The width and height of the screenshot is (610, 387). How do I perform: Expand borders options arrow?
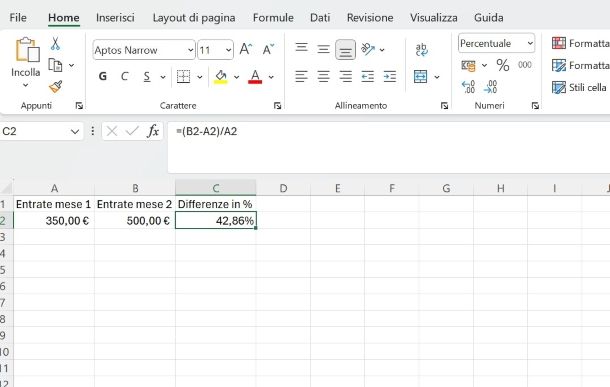200,77
